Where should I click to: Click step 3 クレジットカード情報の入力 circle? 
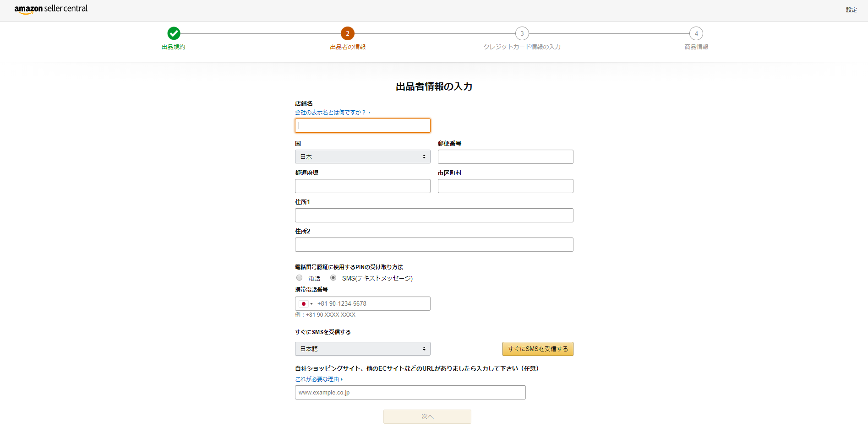522,33
